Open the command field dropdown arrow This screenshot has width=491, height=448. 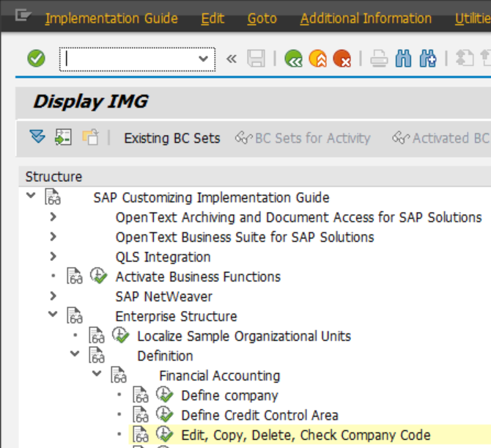tap(203, 59)
